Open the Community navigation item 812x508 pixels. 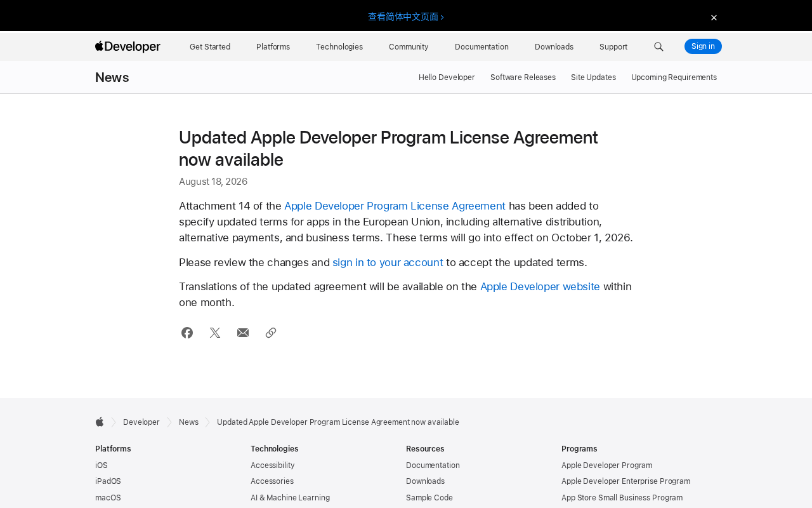tap(409, 46)
